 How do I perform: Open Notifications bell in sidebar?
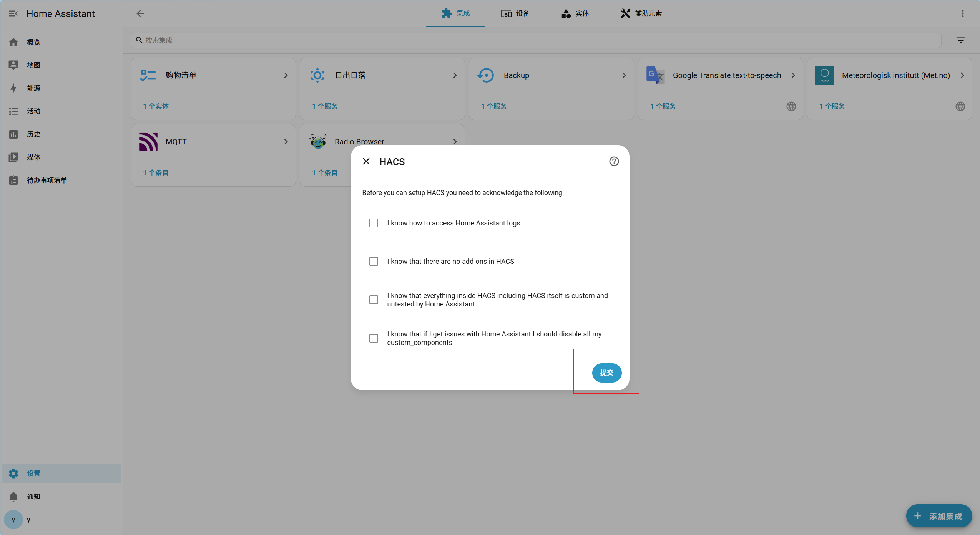tap(13, 496)
